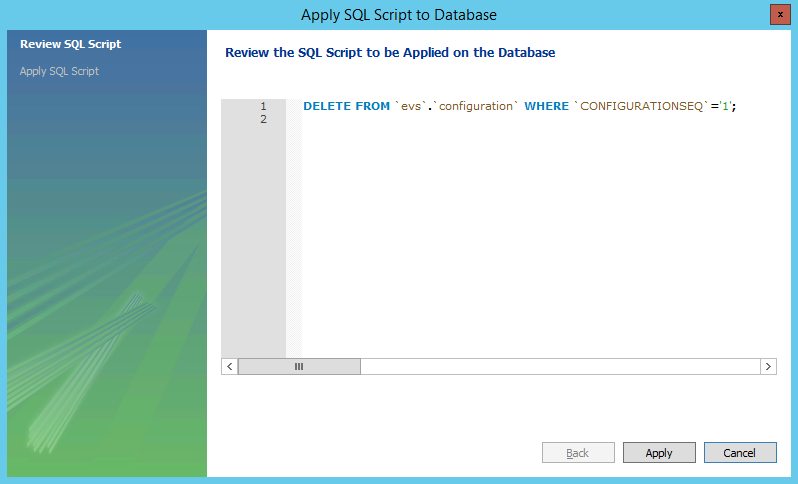
Task: Click line number 1 in the gutter
Action: [x=263, y=106]
